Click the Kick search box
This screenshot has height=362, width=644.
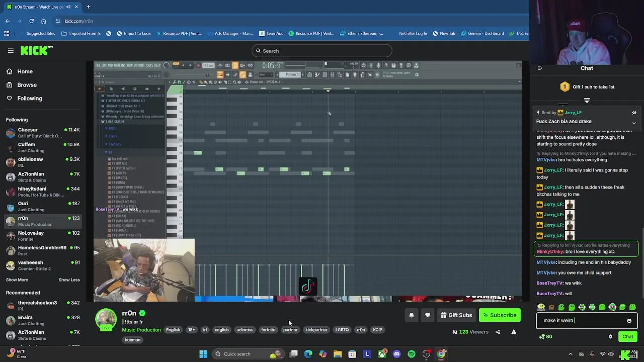pos(322,51)
